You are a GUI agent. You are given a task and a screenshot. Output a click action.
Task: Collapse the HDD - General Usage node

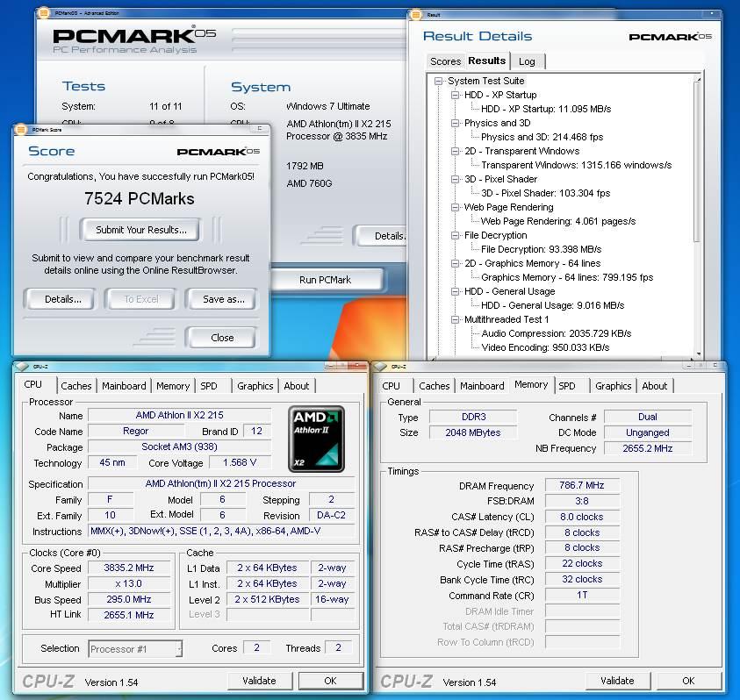[455, 291]
